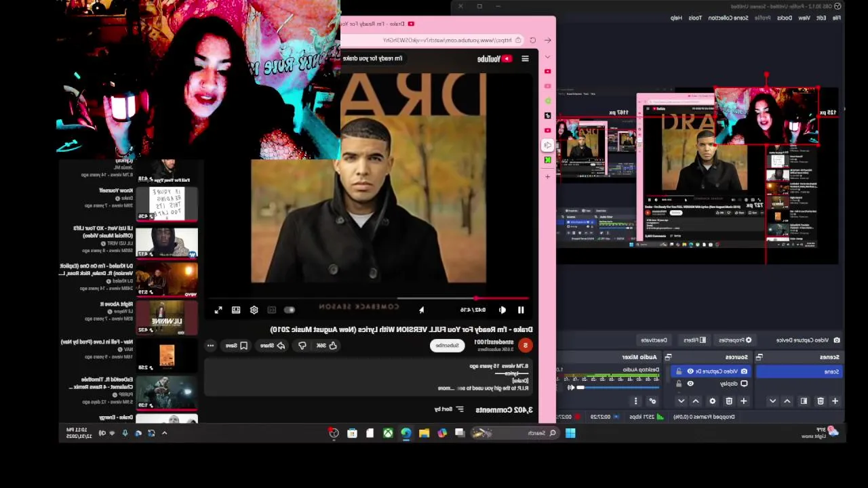
Task: Toggle subtitles/captions button in the player
Action: click(271, 310)
